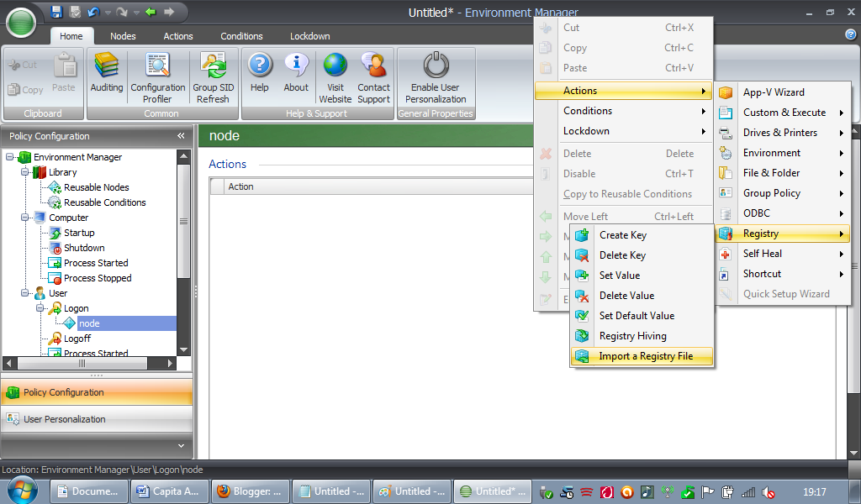This screenshot has width=861, height=504.
Task: Click the taskbar clock showing 19:17
Action: 814,492
